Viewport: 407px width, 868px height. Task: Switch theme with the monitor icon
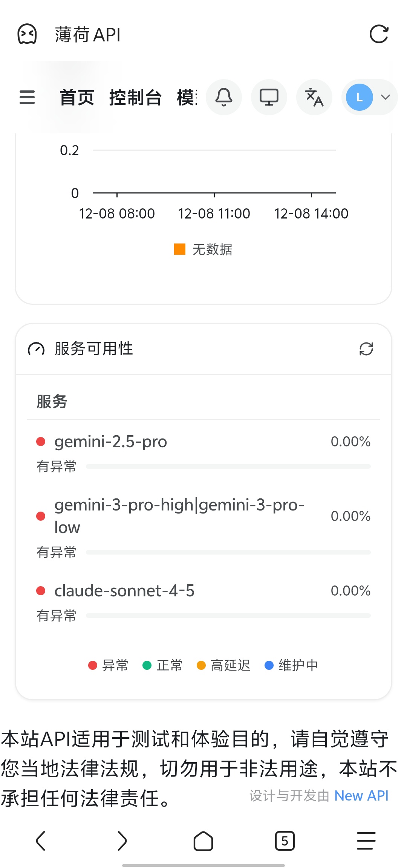pos(269,97)
